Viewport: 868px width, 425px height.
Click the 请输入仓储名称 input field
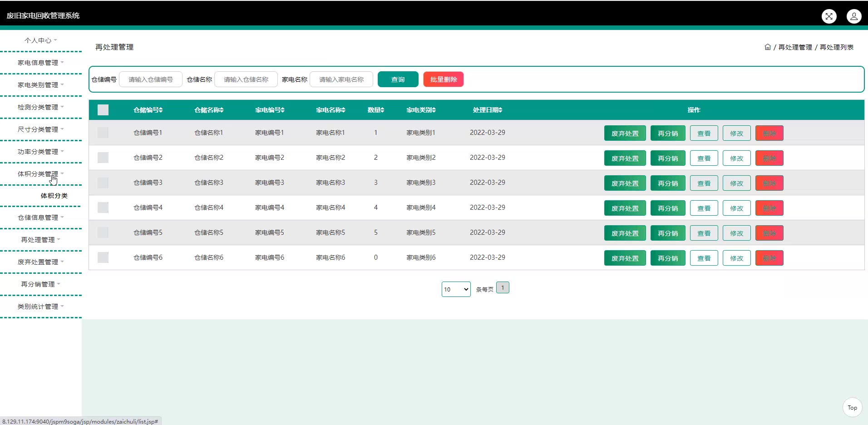[x=246, y=79]
